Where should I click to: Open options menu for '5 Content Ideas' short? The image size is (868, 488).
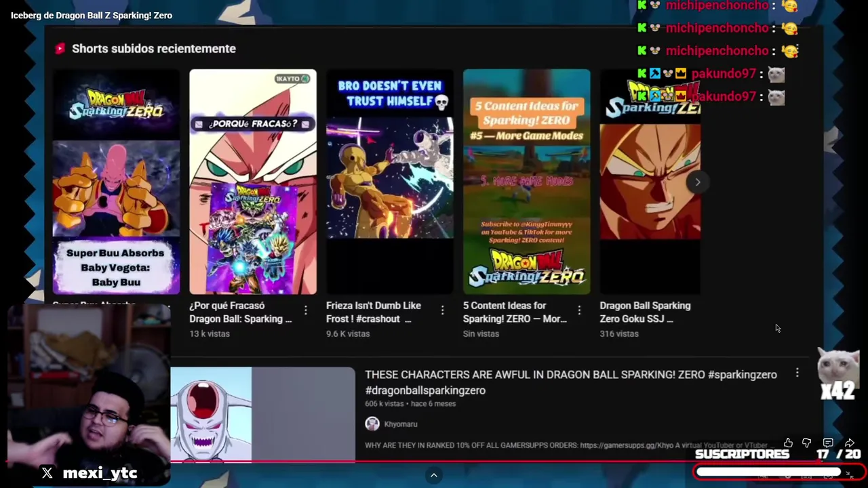tap(579, 310)
